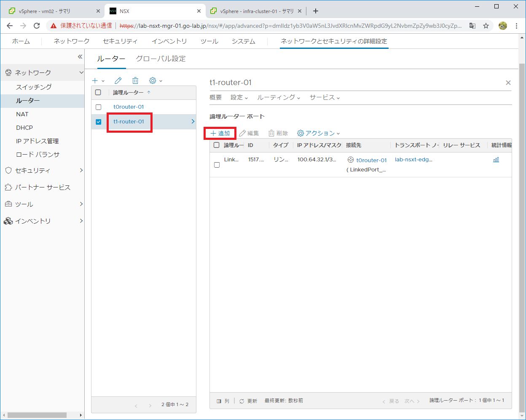The width and height of the screenshot is (526, 420).
Task: Open the サービス dropdown menu
Action: [x=325, y=97]
